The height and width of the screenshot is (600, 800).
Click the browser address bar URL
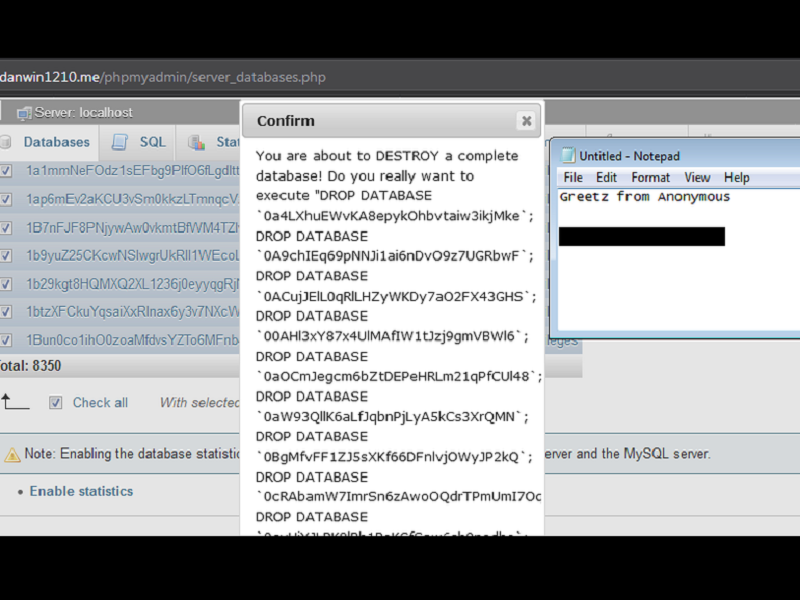[163, 77]
